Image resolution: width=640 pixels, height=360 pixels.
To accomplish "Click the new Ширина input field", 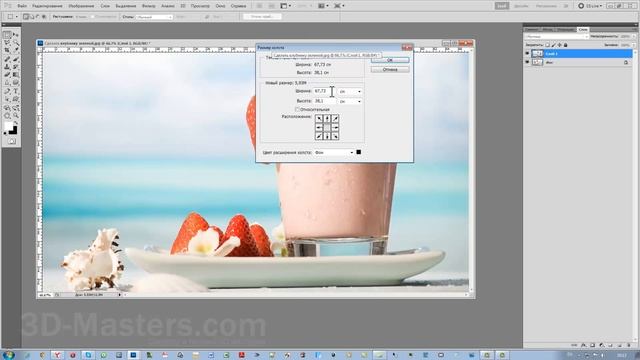I will (x=325, y=91).
